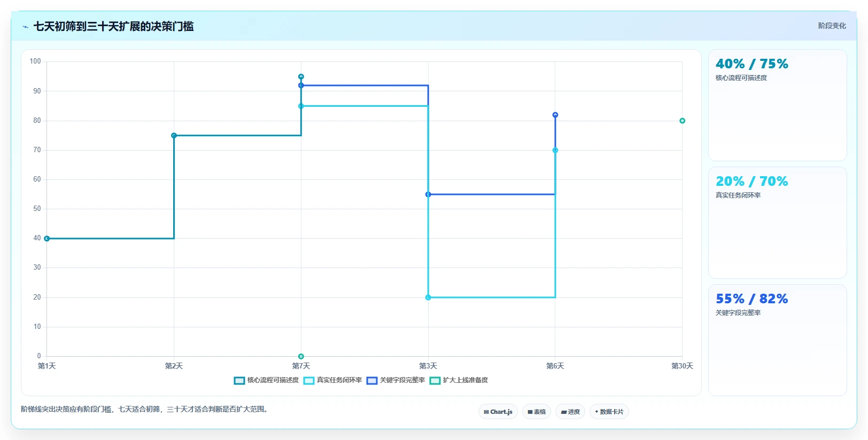The width and height of the screenshot is (868, 440).
Task: Click the x-axis label 第7天
Action: coord(301,366)
